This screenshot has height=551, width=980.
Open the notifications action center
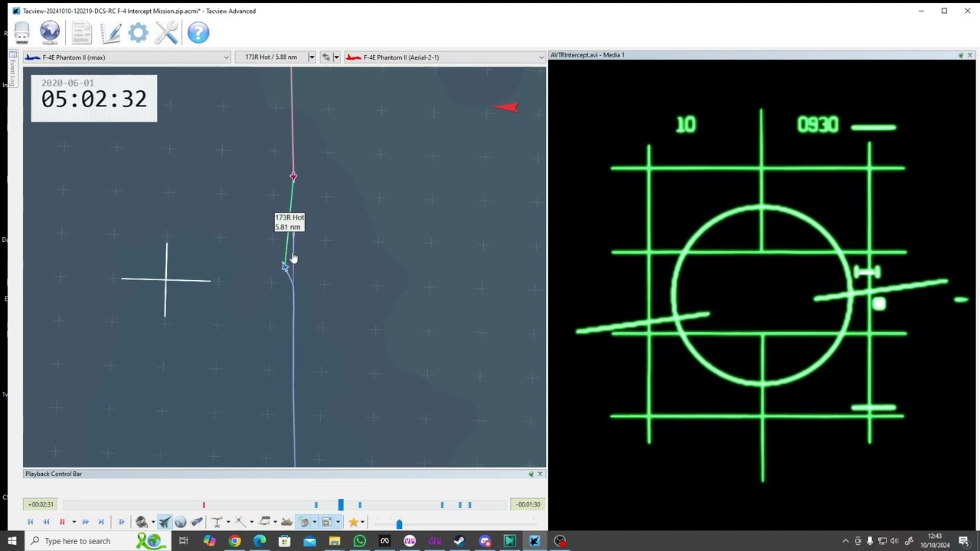coord(964,541)
